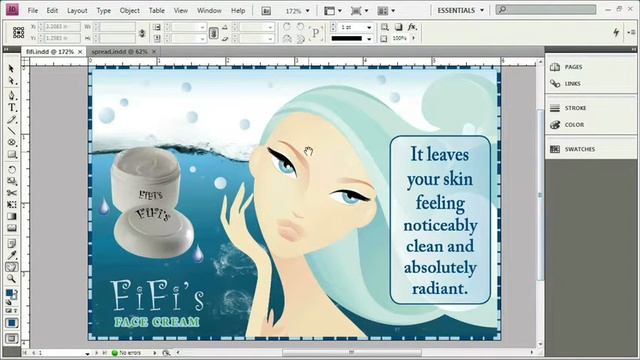Open the Table menu
Image resolution: width=640 pixels, height=360 pixels.
(x=157, y=11)
